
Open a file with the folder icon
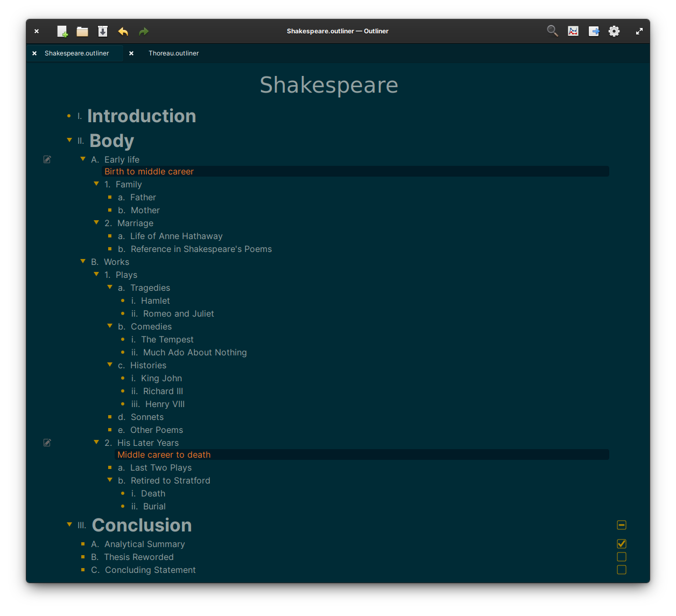82,31
